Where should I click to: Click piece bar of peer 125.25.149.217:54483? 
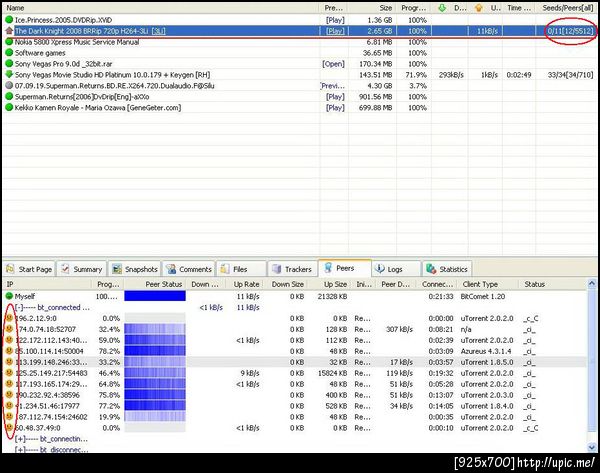155,373
